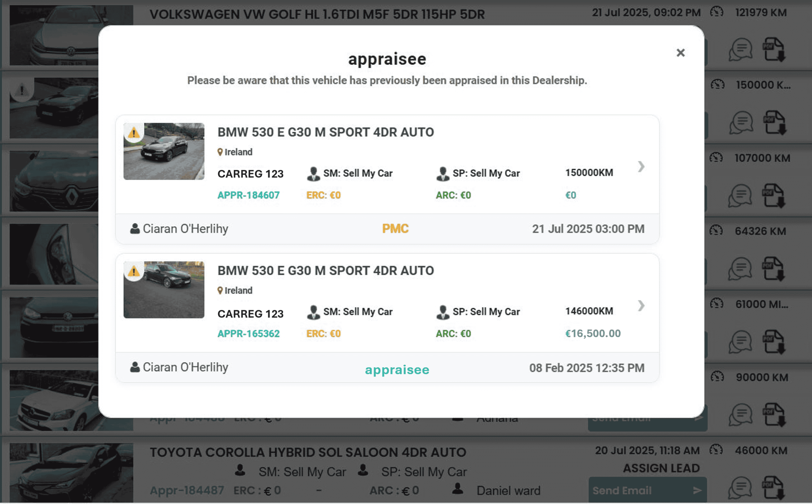
Task: Click Toyota Corolla Hybrid listing title
Action: (x=308, y=452)
